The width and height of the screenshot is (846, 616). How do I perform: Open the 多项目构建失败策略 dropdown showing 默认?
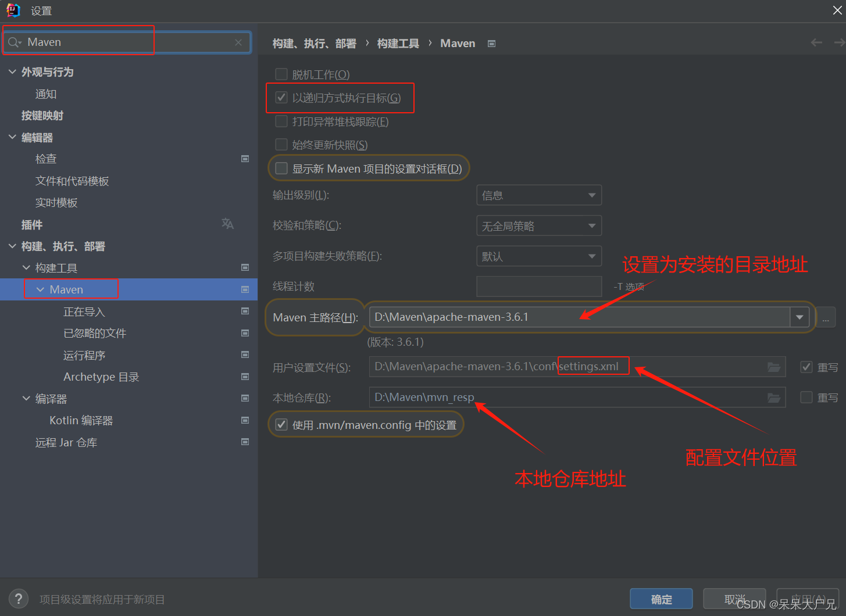coord(538,256)
